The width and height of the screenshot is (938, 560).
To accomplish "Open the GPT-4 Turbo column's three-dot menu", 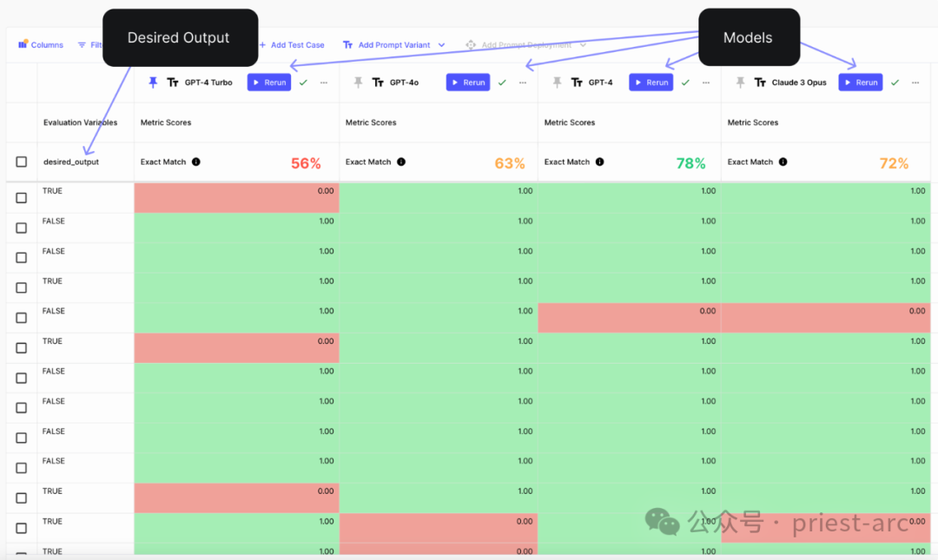I will coord(324,82).
